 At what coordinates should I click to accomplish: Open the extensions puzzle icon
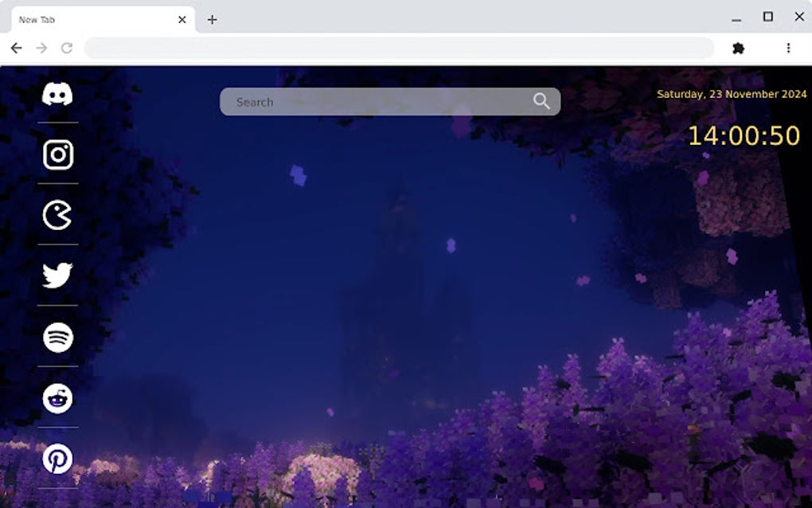pos(738,48)
